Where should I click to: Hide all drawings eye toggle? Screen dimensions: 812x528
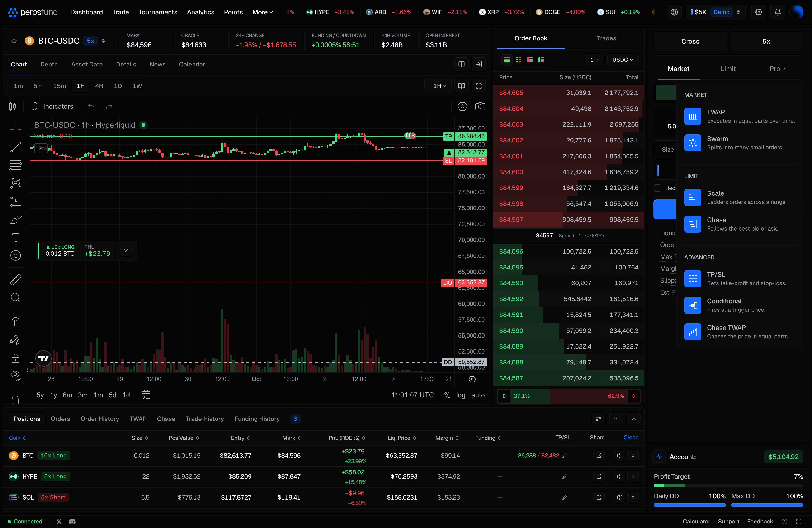click(15, 376)
